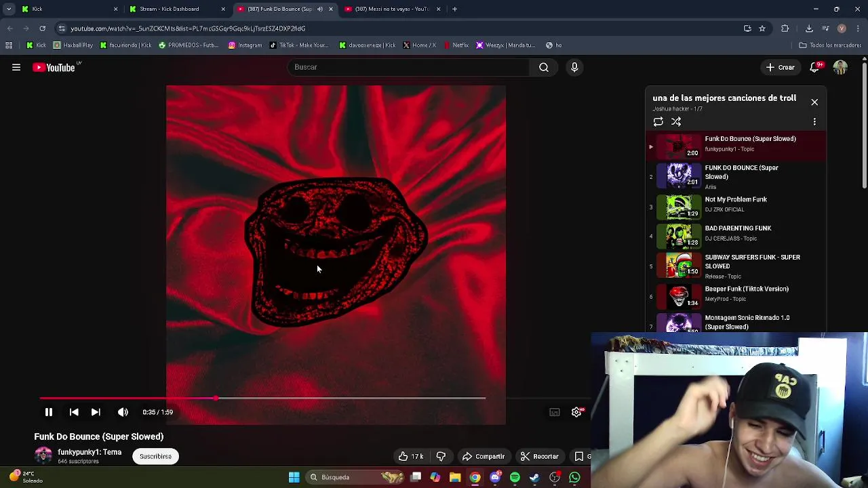The width and height of the screenshot is (868, 488).
Task: Open the TikTok bookmark
Action: click(299, 45)
